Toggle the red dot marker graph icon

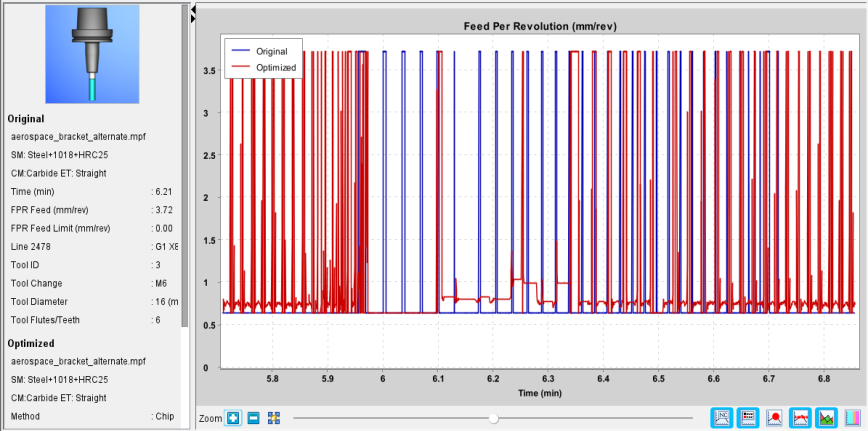pyautogui.click(x=774, y=418)
